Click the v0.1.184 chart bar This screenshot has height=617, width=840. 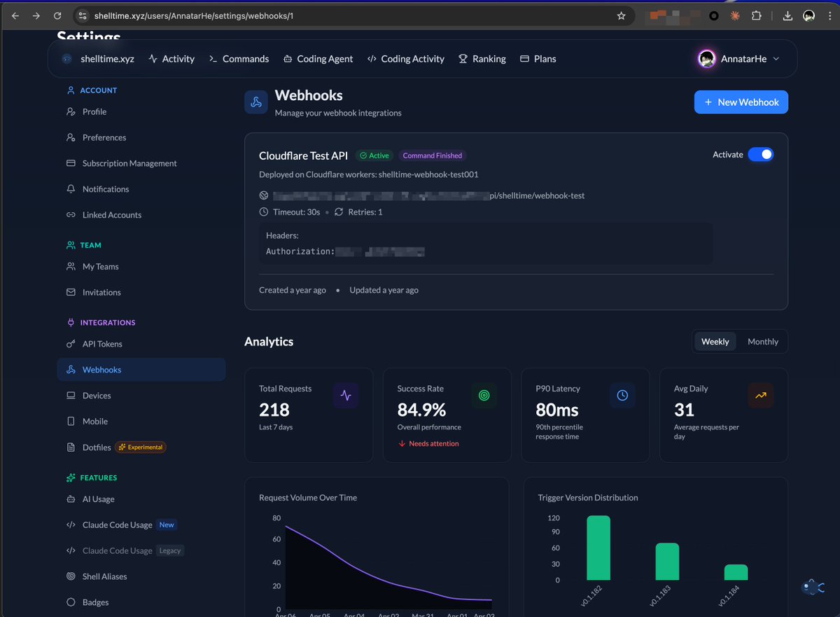736,572
